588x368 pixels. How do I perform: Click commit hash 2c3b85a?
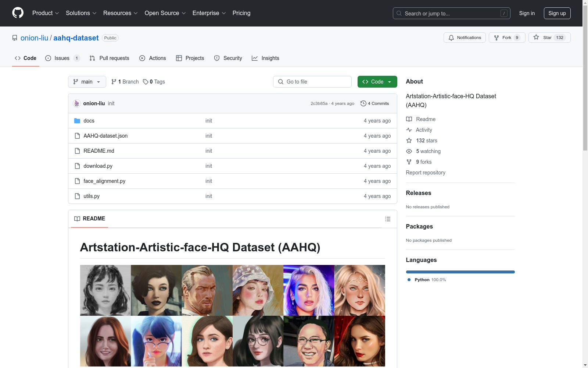[x=319, y=103]
